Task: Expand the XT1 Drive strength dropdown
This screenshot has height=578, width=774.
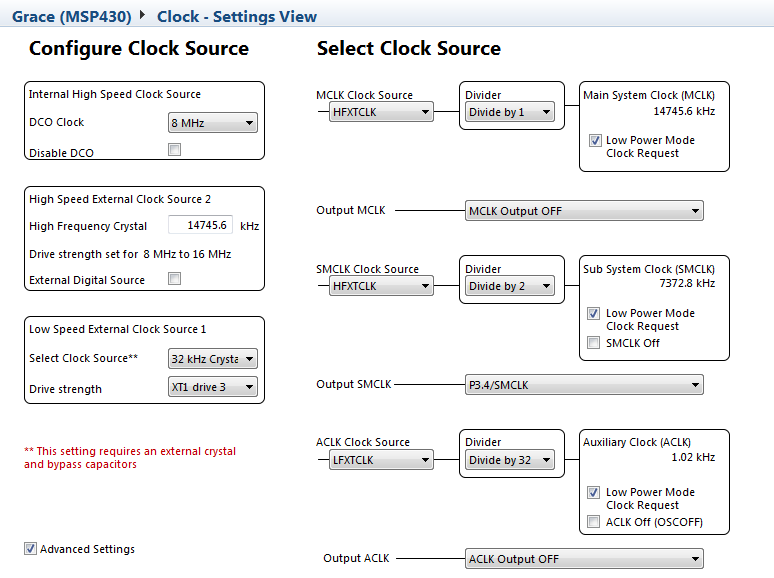Action: coord(213,387)
